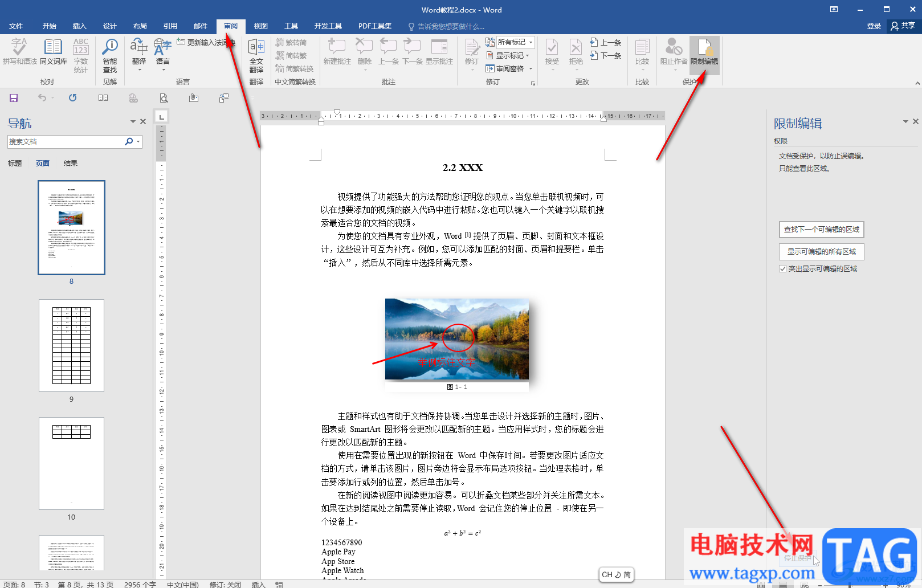The height and width of the screenshot is (588, 922).
Task: Click reading mode icon in quick toolbar
Action: pos(103,98)
